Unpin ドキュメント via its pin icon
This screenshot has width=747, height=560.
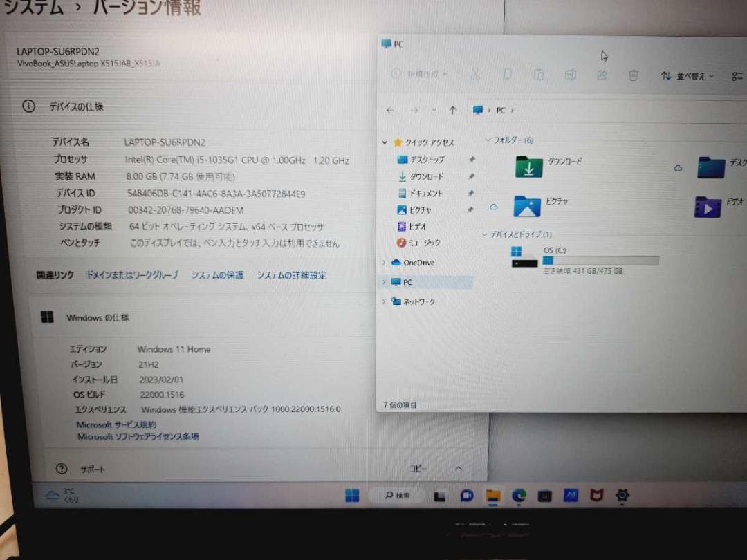point(470,193)
